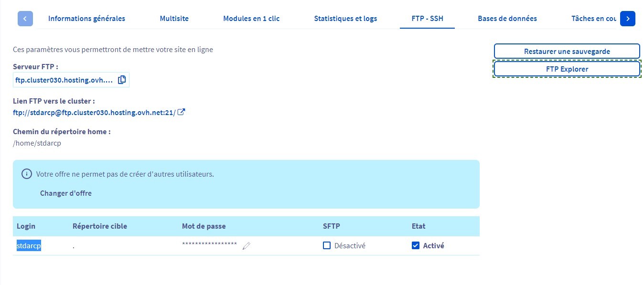The height and width of the screenshot is (285, 644).
Task: Go to the Statistiques et logs tab
Action: coord(345,19)
